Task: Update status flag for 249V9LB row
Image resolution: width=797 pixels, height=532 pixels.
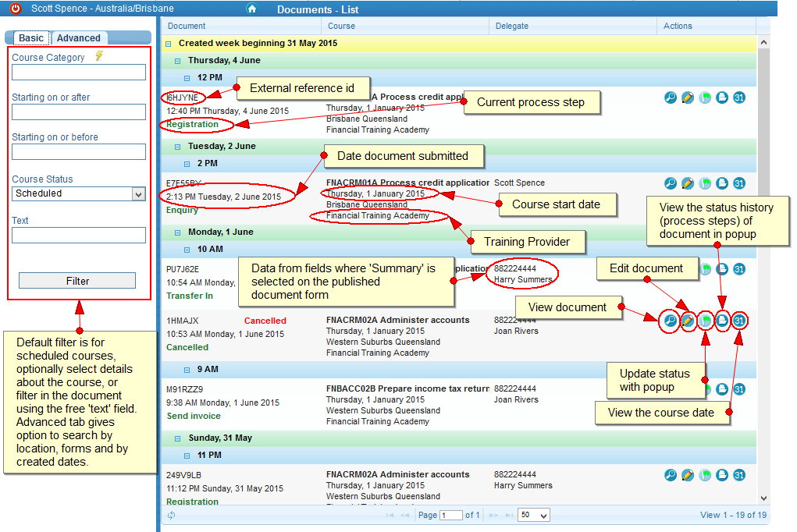Action: 705,475
